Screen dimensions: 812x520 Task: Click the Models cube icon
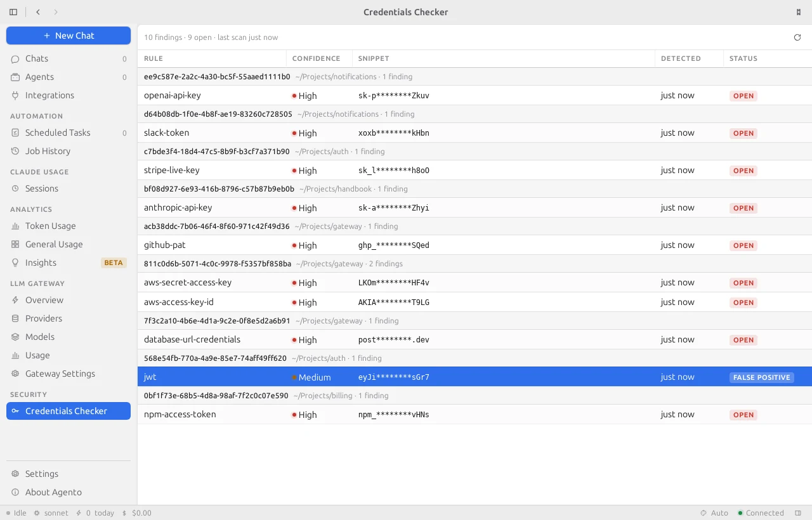click(x=15, y=337)
